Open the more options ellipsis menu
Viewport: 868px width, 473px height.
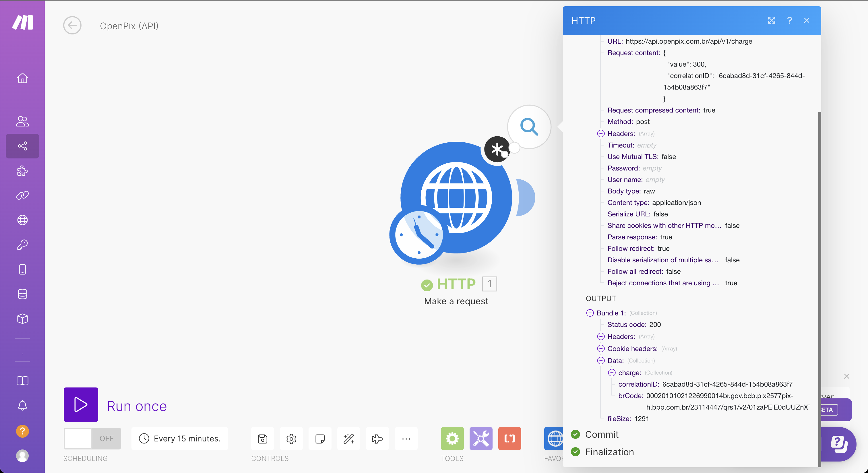coord(406,438)
